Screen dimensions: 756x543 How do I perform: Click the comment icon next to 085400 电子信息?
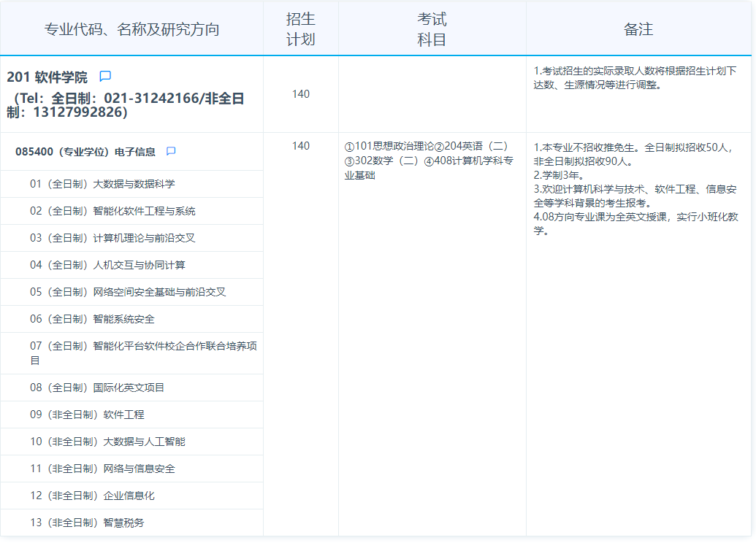[171, 152]
